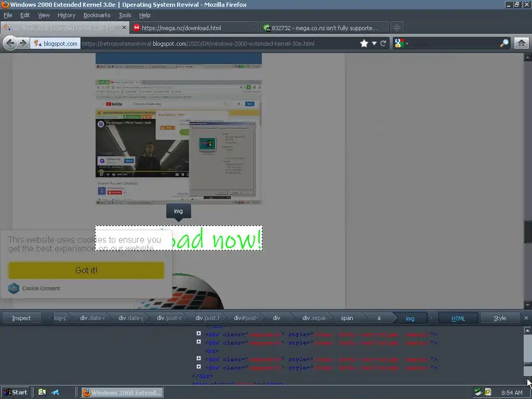Open the File menu
Screen dimensions: 532x399
8,15
